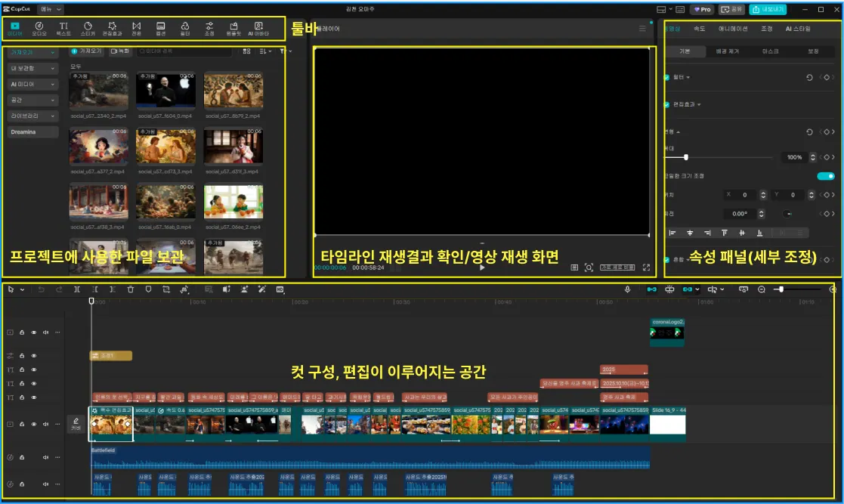Open the 스티커 (Sticker) toolbar panel
Viewport: 844px width, 504px height.
[x=88, y=29]
